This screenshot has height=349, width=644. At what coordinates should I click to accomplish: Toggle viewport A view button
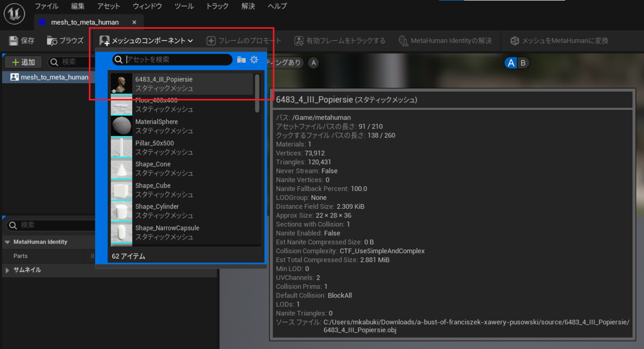[x=511, y=63]
